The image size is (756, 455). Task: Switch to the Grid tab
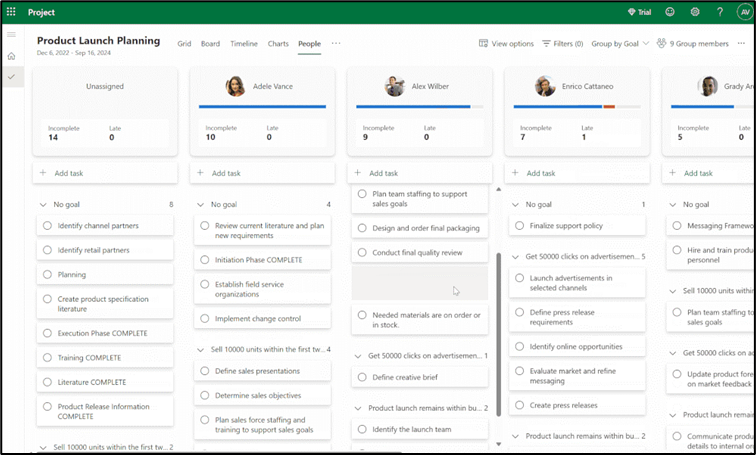coord(184,43)
